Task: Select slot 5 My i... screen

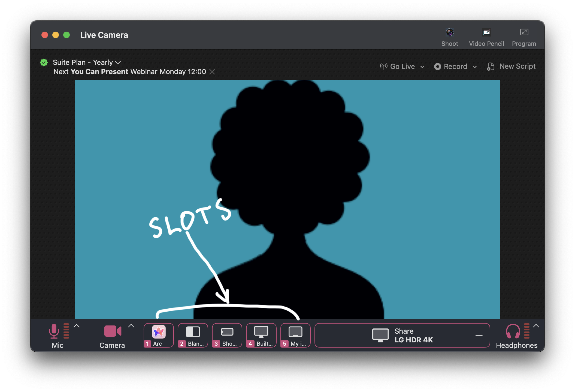Action: click(x=295, y=335)
